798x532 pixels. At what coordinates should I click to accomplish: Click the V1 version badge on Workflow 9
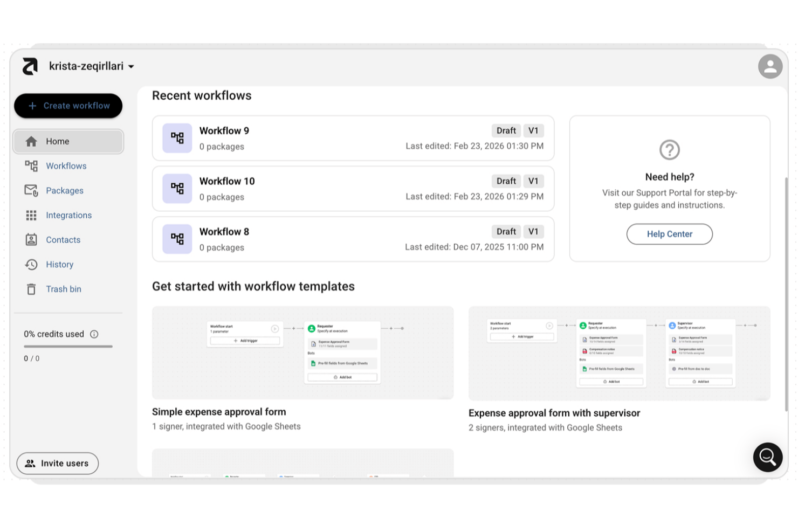click(533, 130)
